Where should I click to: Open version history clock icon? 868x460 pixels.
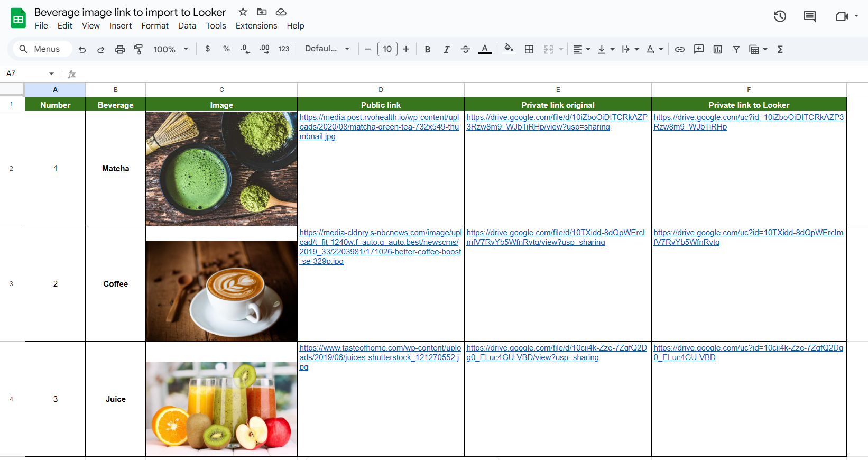pos(780,16)
